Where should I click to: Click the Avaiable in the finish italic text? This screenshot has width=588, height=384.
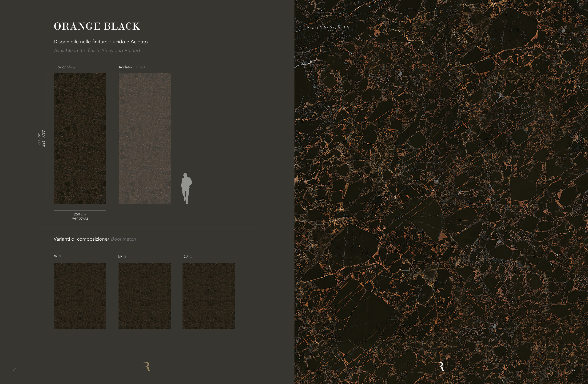pos(97,51)
